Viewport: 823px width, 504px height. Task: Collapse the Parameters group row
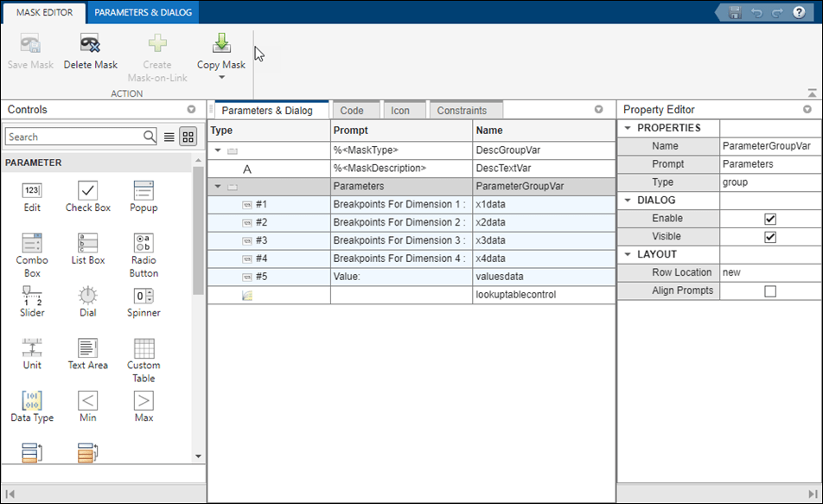click(x=218, y=187)
